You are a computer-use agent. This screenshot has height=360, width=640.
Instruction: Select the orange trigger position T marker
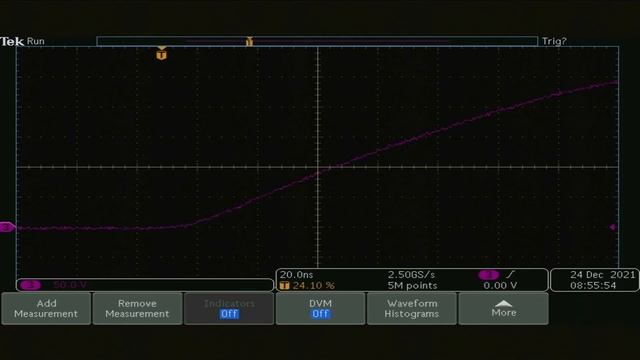pyautogui.click(x=162, y=53)
